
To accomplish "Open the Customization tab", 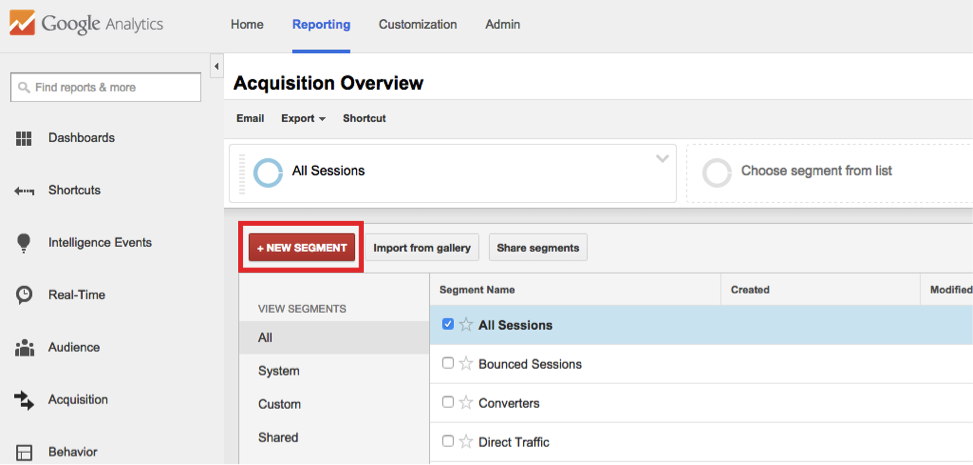I will tap(418, 25).
